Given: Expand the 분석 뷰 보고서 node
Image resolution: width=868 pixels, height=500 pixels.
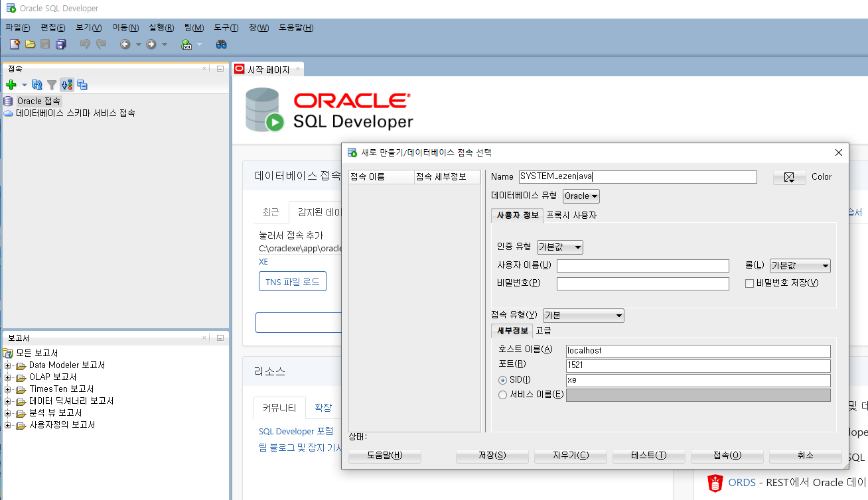Looking at the screenshot, I should click(x=8, y=413).
